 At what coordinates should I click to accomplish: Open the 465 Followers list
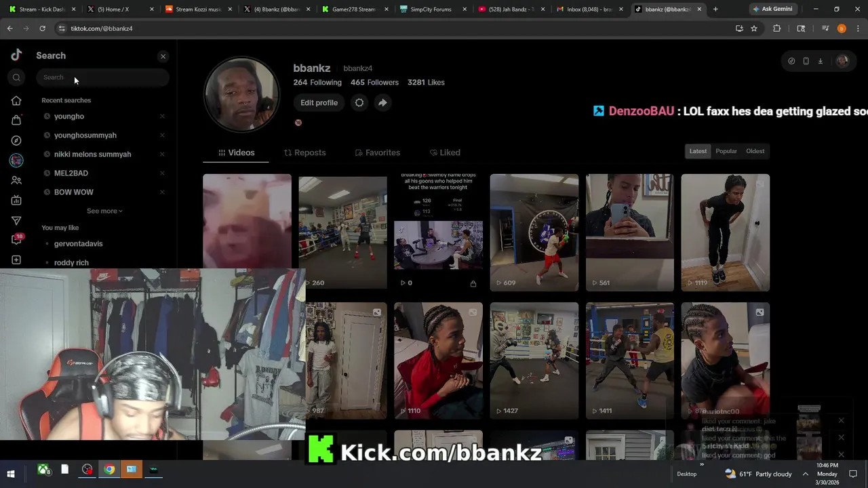point(374,83)
